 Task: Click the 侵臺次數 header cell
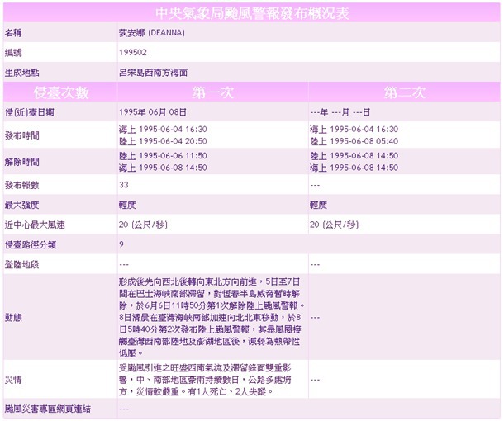click(x=61, y=92)
